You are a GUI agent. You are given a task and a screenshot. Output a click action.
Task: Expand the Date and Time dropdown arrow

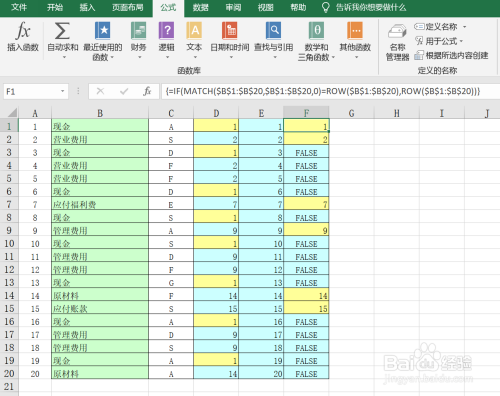click(x=231, y=57)
